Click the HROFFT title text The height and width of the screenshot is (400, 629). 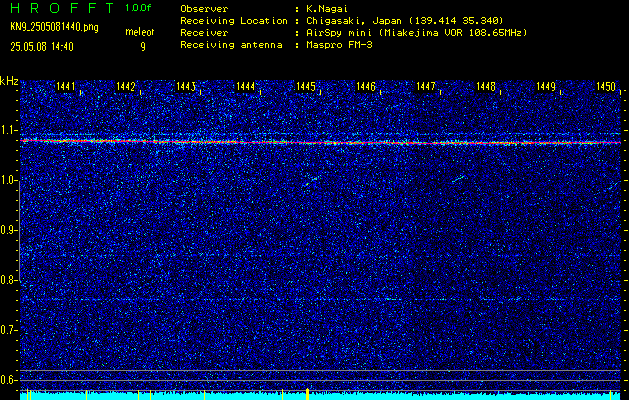[62, 8]
